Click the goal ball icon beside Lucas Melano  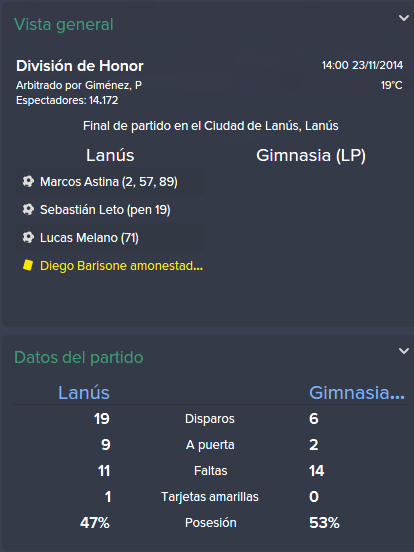(28, 237)
